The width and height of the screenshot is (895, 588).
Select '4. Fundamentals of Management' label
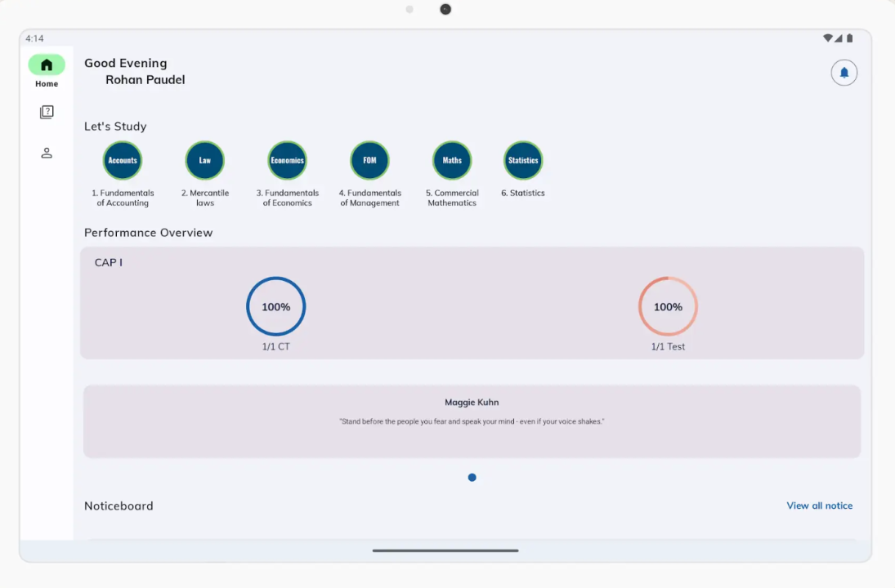(370, 198)
